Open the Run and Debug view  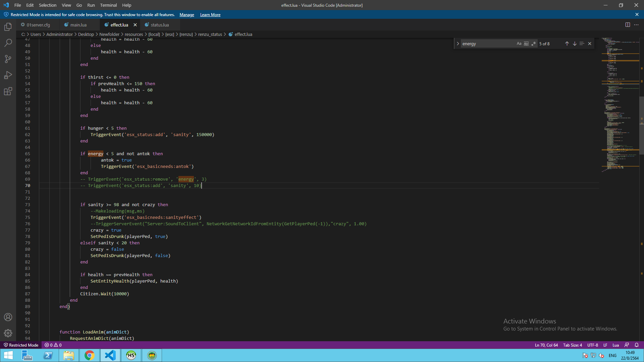(8, 75)
